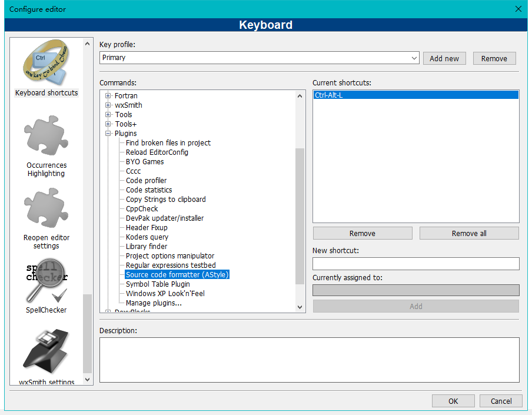
Task: Click Remove all shortcuts
Action: pyautogui.click(x=468, y=233)
